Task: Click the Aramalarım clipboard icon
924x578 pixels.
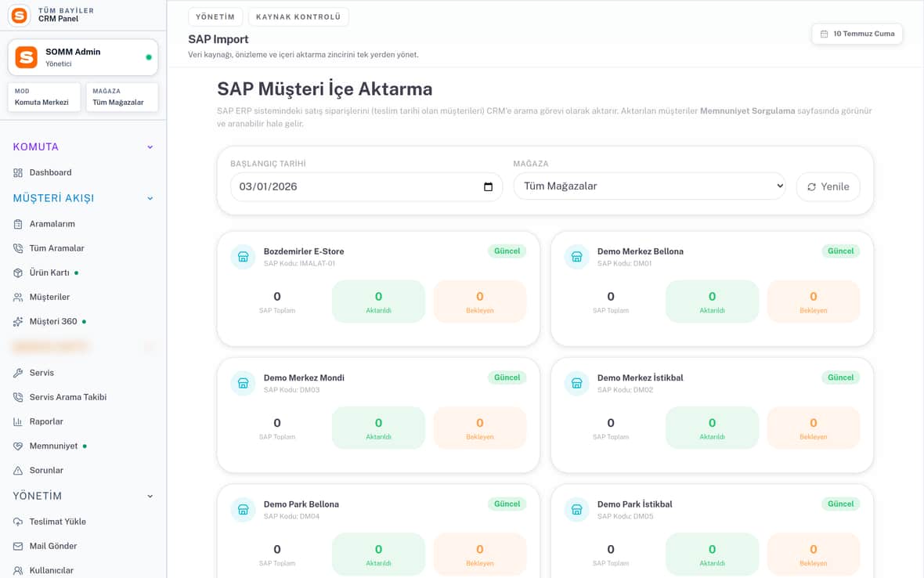Action: (x=18, y=224)
